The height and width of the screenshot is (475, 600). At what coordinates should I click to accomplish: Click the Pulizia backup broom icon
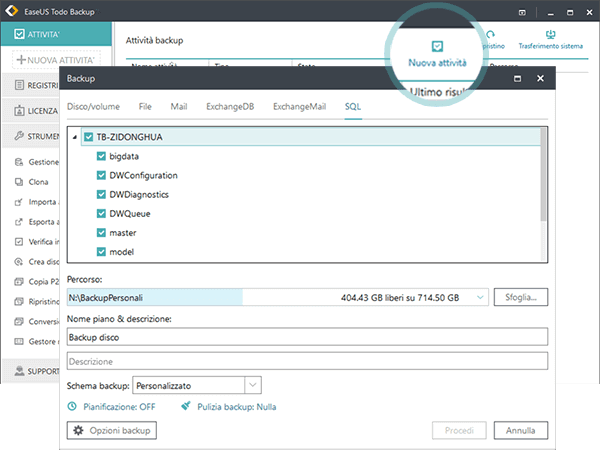tap(186, 406)
